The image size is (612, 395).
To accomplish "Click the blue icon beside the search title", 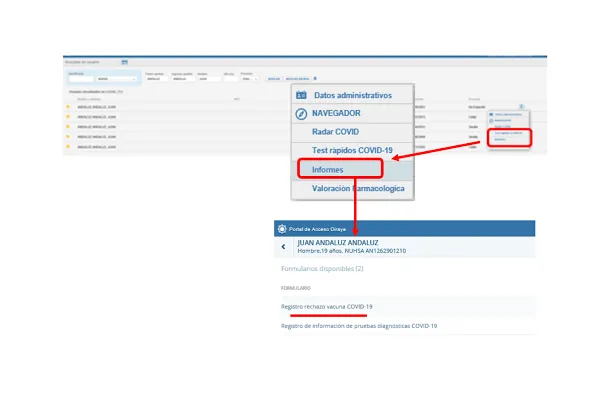I will 125,62.
